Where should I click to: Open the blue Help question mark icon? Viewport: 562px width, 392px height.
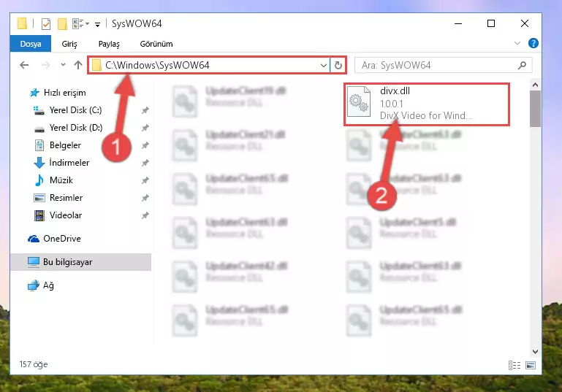coord(533,43)
